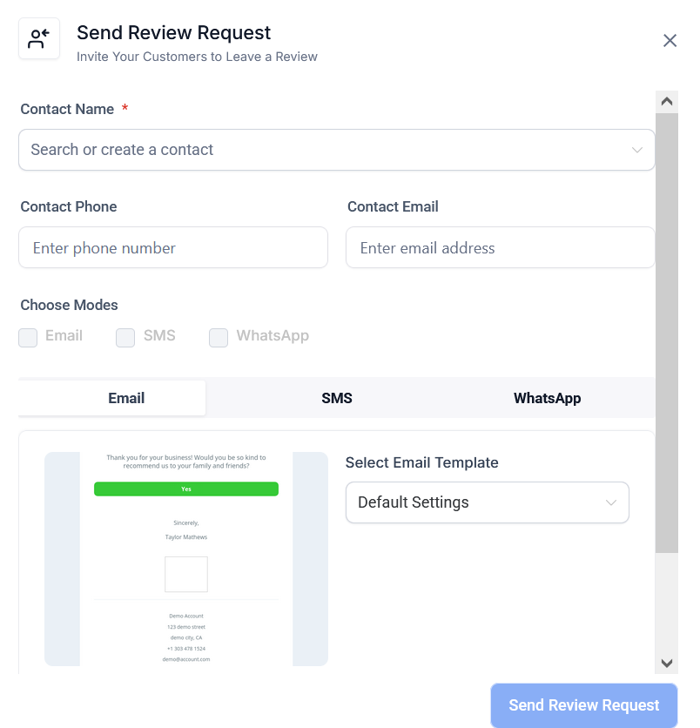
Task: Switch to the Email template tab
Action: pos(126,398)
